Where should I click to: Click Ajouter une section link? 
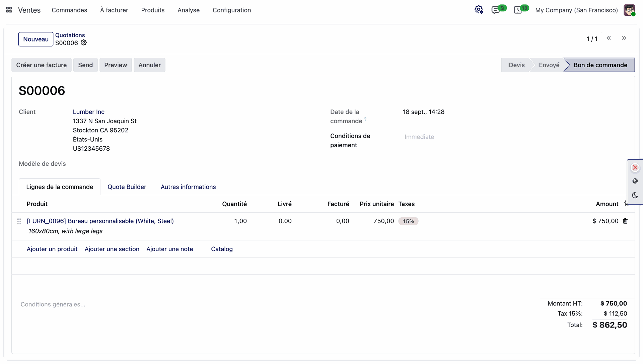coord(112,249)
